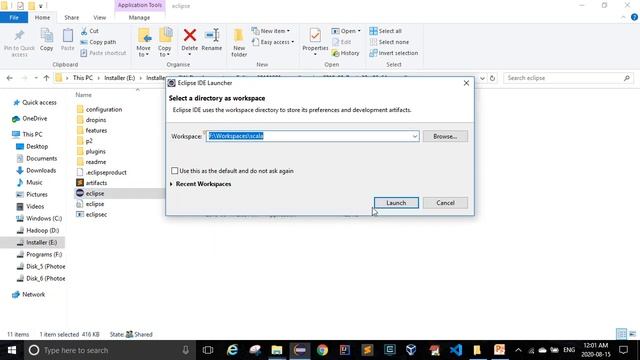Switch to the Share ribbon tab
Image resolution: width=640 pixels, height=360 pixels.
coord(71,18)
